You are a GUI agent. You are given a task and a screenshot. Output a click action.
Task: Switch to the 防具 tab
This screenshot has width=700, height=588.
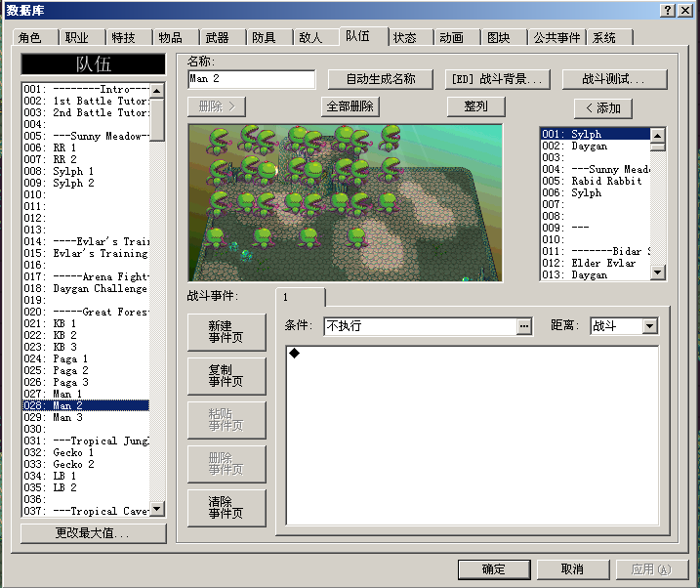pyautogui.click(x=269, y=37)
